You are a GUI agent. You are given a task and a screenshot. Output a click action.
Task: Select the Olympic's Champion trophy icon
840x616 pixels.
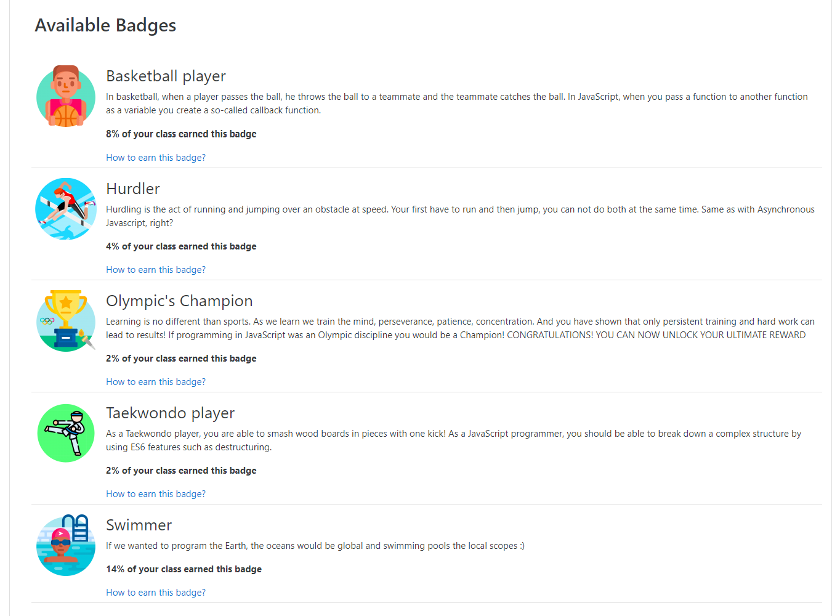click(66, 321)
